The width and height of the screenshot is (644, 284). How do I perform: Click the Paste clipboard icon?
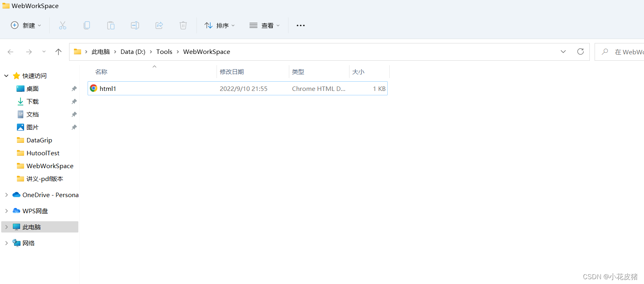click(x=111, y=25)
